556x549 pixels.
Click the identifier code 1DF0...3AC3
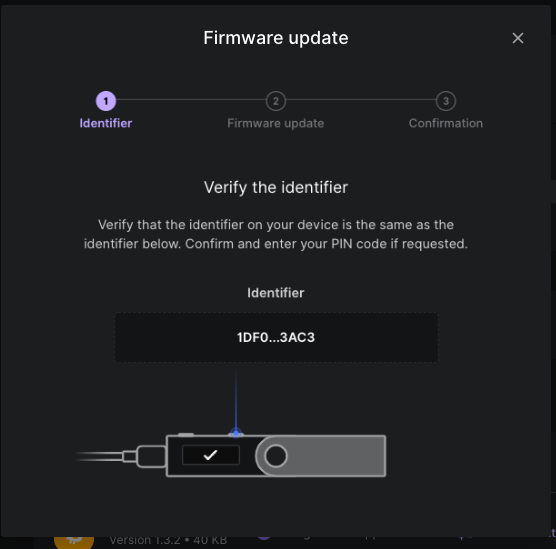click(276, 337)
